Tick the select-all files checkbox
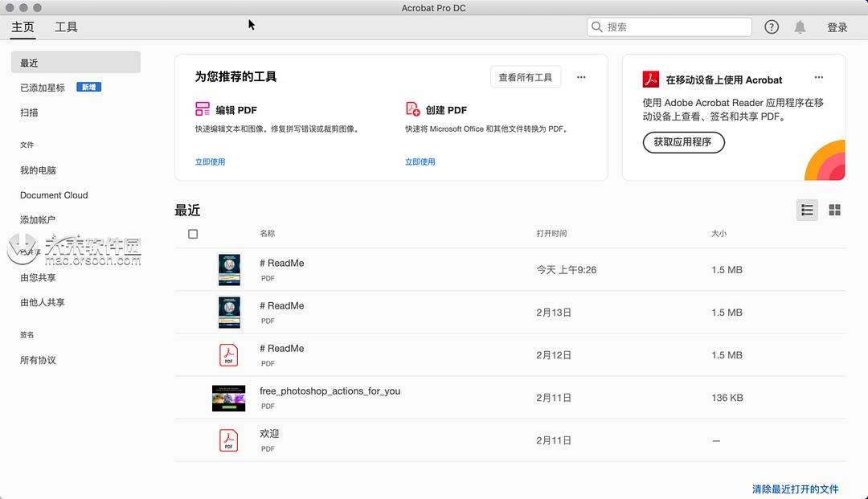Screen dimensions: 868x499 coord(193,234)
